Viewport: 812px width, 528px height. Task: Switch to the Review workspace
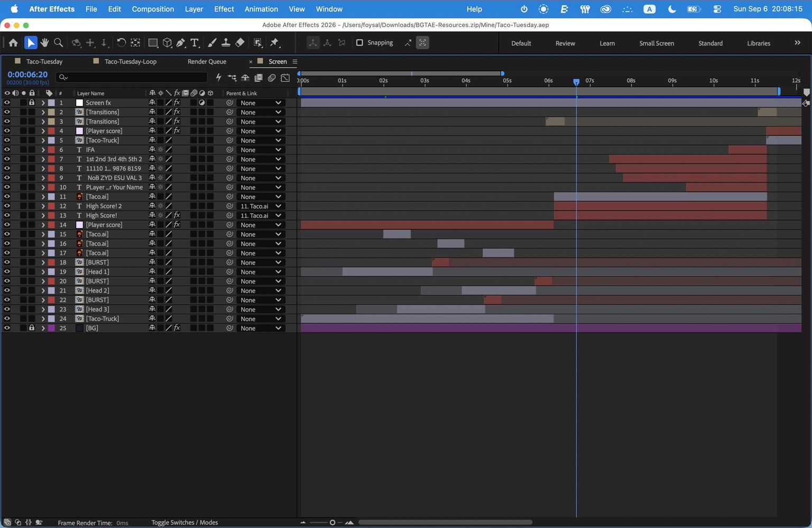565,43
